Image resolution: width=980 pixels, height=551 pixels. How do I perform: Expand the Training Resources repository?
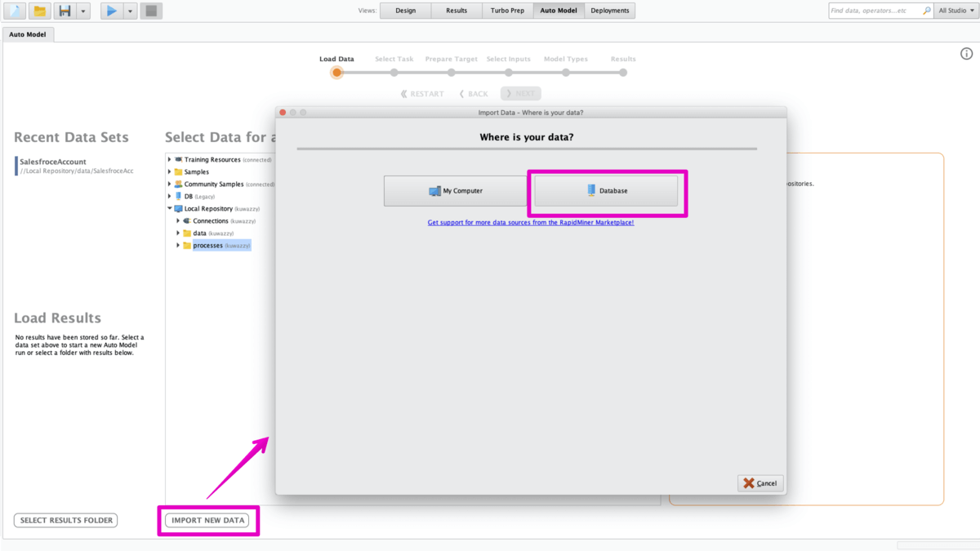pyautogui.click(x=170, y=159)
